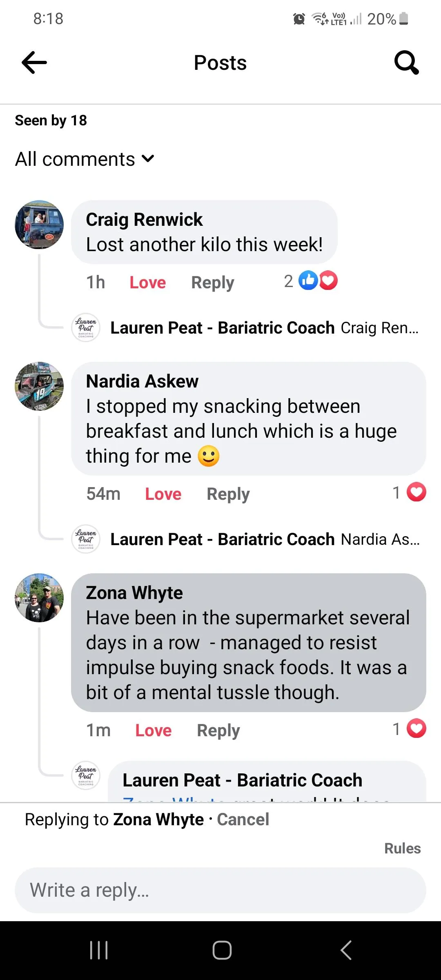Screen dimensions: 441x980
Task: Open the group Rules link
Action: 402,849
